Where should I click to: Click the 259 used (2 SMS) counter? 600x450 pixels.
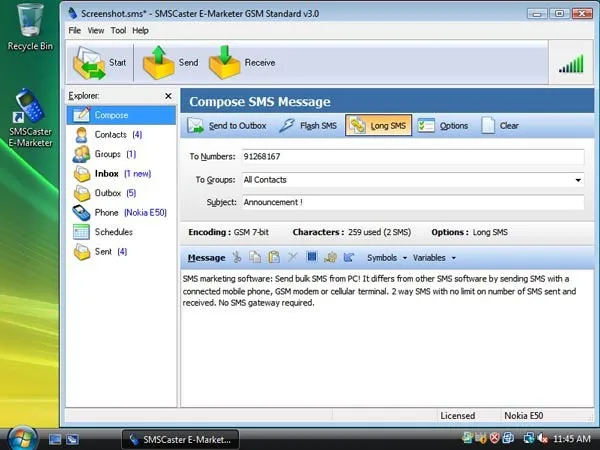coord(380,232)
